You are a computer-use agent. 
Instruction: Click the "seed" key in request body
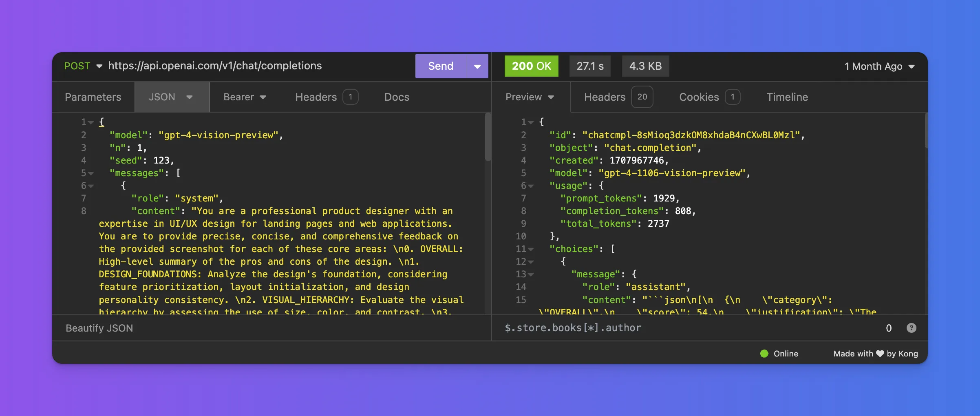[126, 160]
